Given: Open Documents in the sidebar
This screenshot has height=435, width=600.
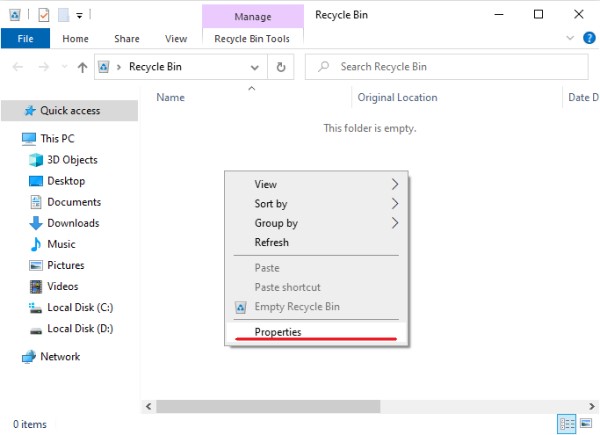Looking at the screenshot, I should (74, 202).
